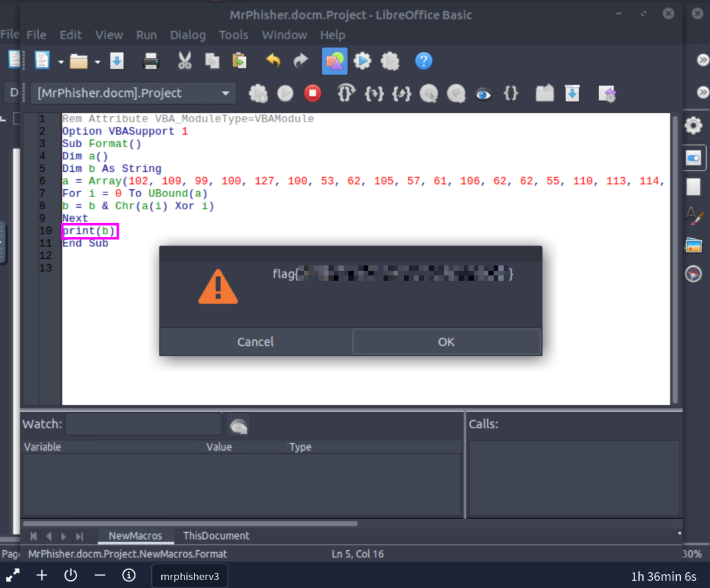Expand the Open folder icon dropdown arrow

(98, 62)
